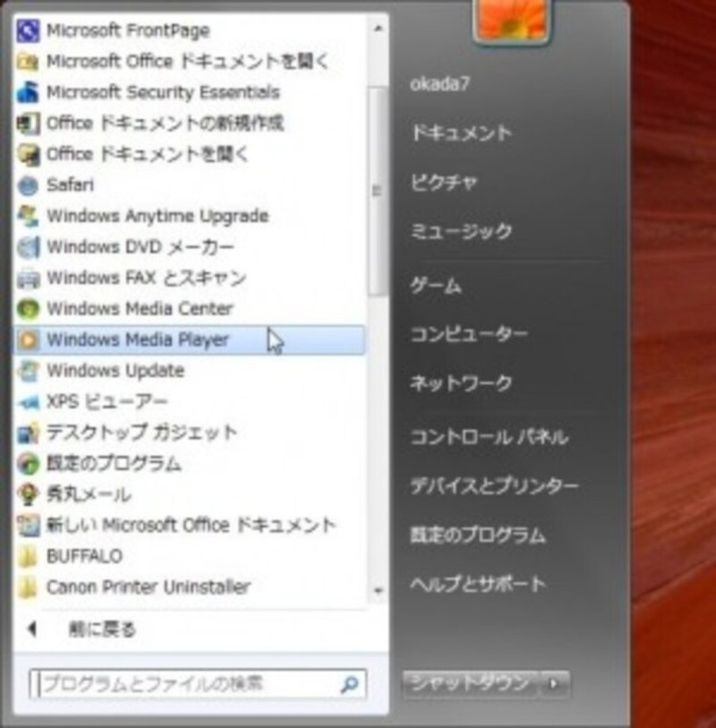The height and width of the screenshot is (728, 716).
Task: Open the Windows Media Center icon
Action: coord(28,309)
